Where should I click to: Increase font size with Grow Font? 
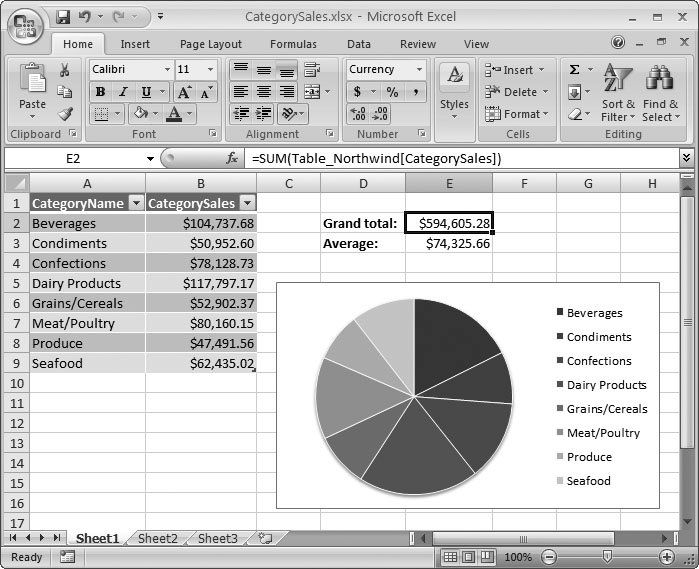tap(184, 92)
